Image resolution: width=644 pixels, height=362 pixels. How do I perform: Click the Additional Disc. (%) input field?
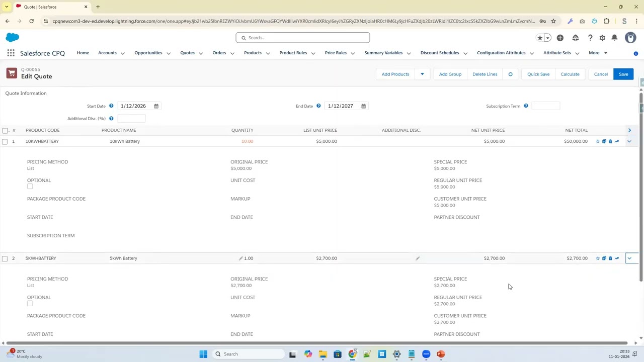(131, 119)
